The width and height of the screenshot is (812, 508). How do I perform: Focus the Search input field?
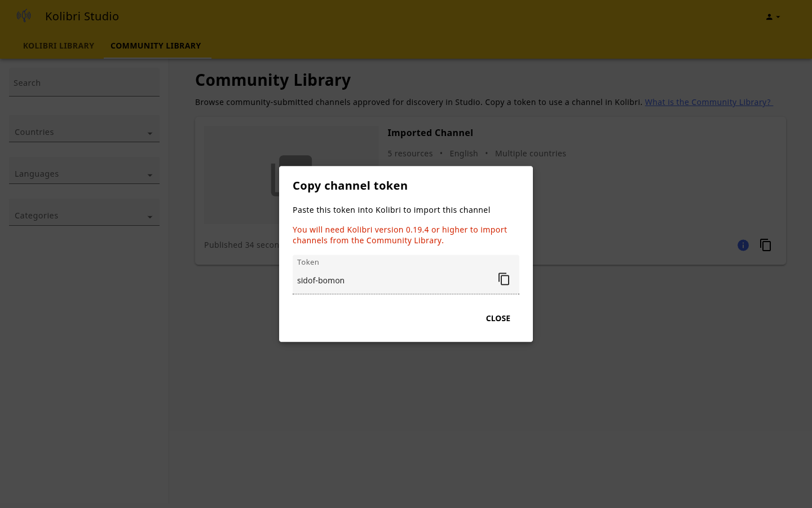click(84, 83)
